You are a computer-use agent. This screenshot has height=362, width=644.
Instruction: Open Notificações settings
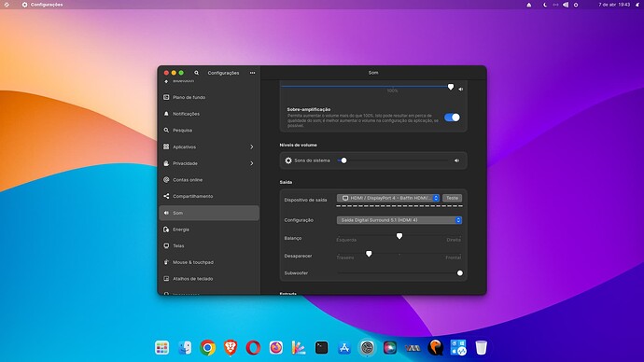[x=209, y=114]
